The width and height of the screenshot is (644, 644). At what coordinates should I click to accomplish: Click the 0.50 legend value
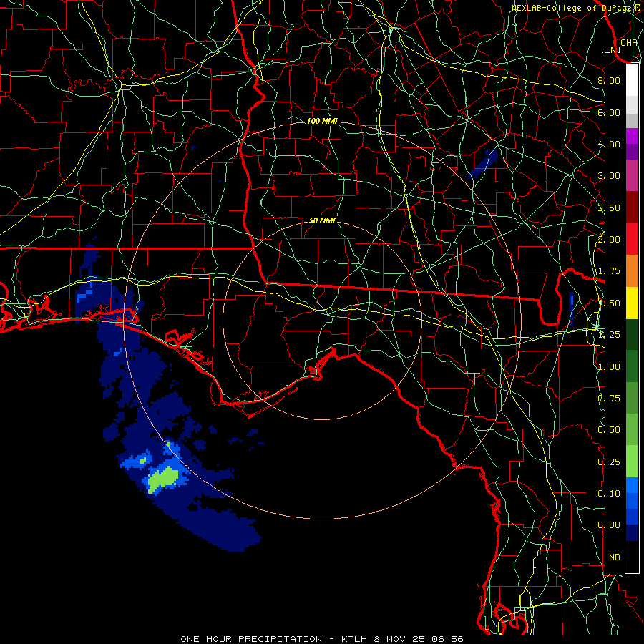(x=609, y=430)
